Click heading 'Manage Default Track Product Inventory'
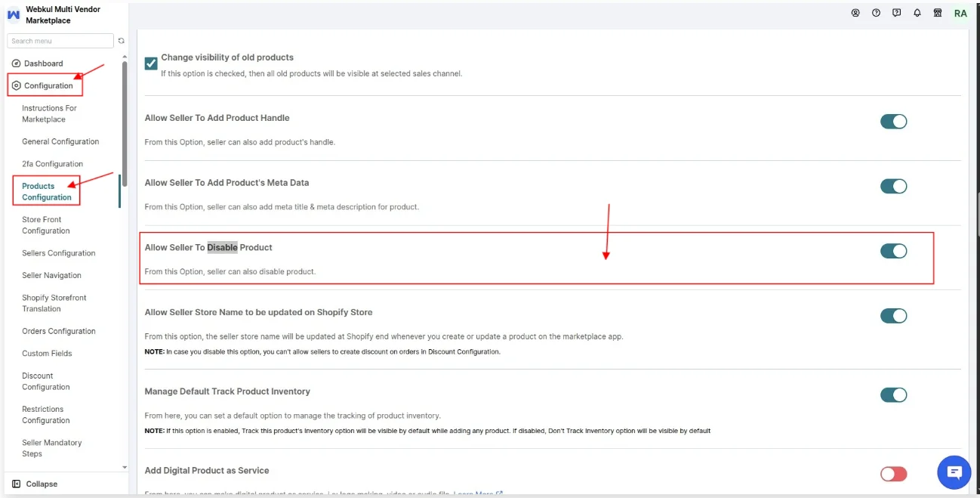 pos(227,391)
